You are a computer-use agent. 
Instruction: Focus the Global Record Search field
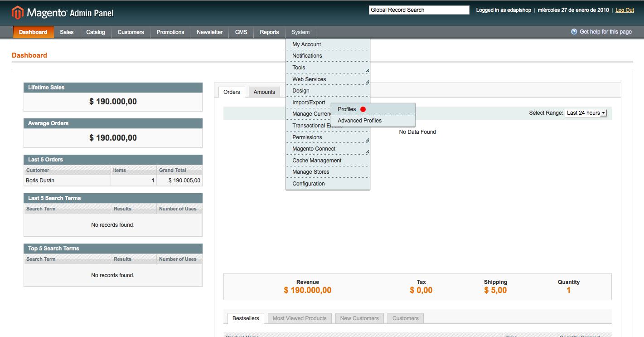pyautogui.click(x=419, y=10)
